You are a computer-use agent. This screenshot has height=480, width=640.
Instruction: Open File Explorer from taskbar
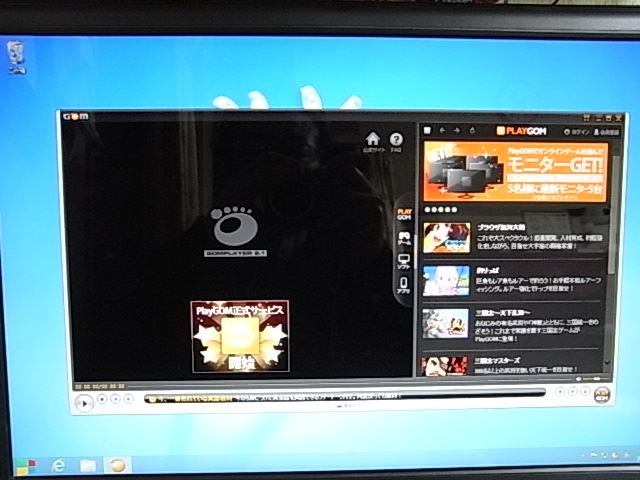point(87,466)
